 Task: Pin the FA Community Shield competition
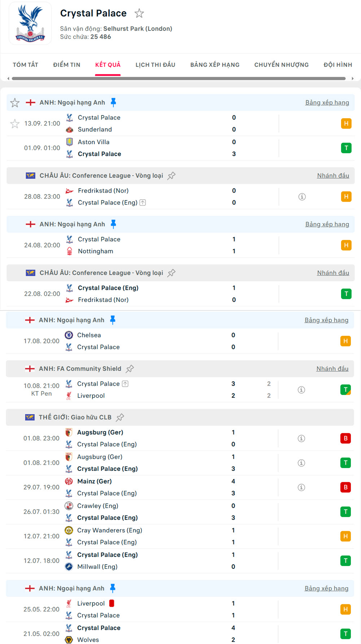click(x=130, y=369)
